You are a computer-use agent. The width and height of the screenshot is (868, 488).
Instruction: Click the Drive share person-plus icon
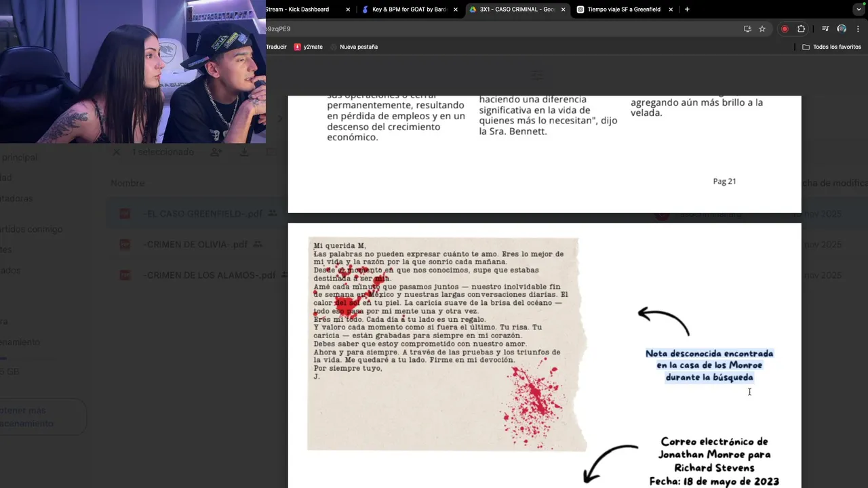pos(216,152)
